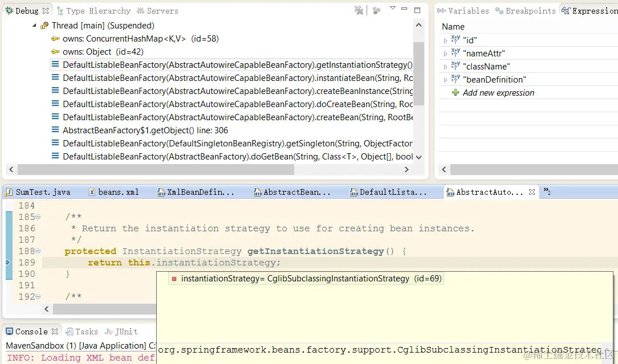Click the getInstantiationStrategy method name in code

tap(316, 251)
